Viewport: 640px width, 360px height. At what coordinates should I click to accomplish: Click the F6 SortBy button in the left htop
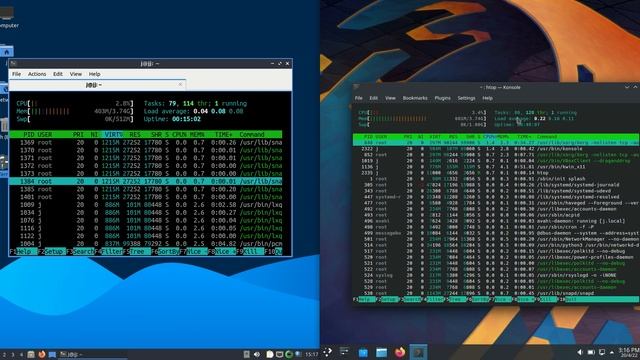click(x=165, y=251)
